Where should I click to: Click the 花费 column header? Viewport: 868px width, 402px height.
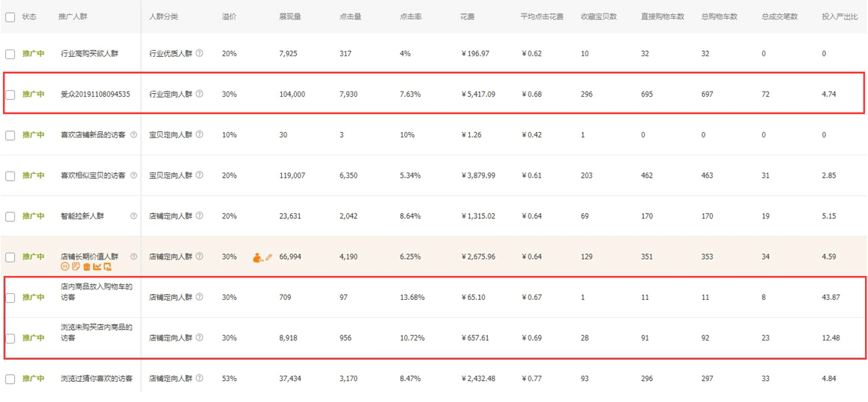click(467, 16)
